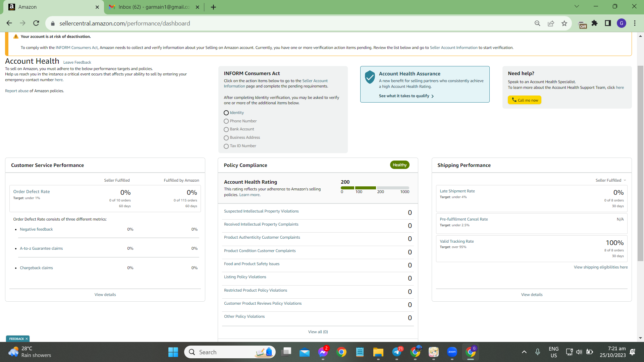The height and width of the screenshot is (362, 644).
Task: Open the Leave Feedback link
Action: [77, 62]
